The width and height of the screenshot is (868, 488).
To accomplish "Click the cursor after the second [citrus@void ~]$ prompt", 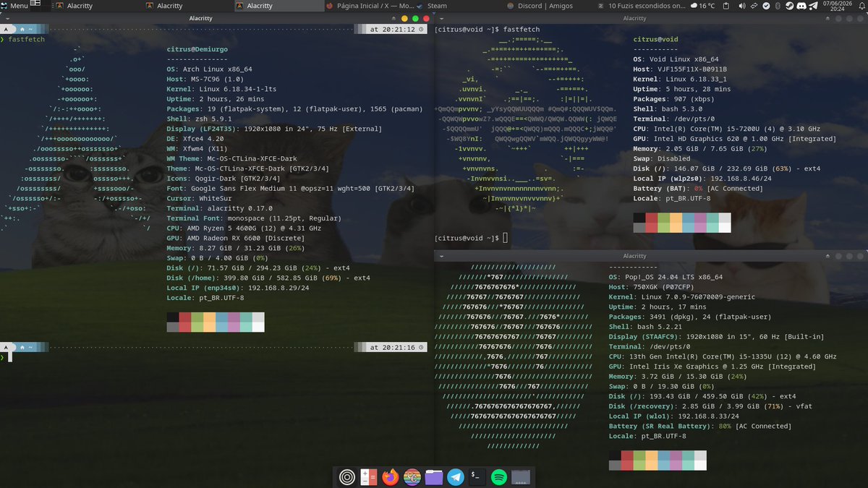I will pyautogui.click(x=506, y=238).
